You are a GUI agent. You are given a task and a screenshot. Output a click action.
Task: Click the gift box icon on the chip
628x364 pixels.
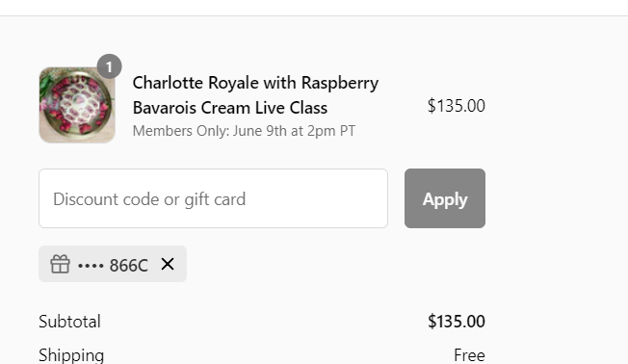[x=60, y=264]
